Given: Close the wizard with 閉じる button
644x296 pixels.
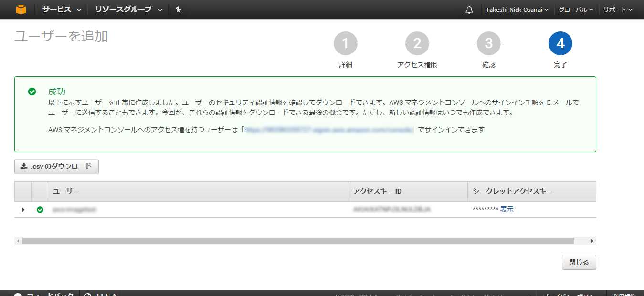Looking at the screenshot, I should pos(579,263).
